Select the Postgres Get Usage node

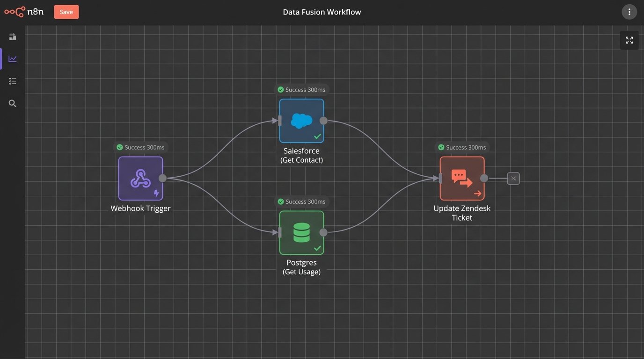[x=301, y=232]
